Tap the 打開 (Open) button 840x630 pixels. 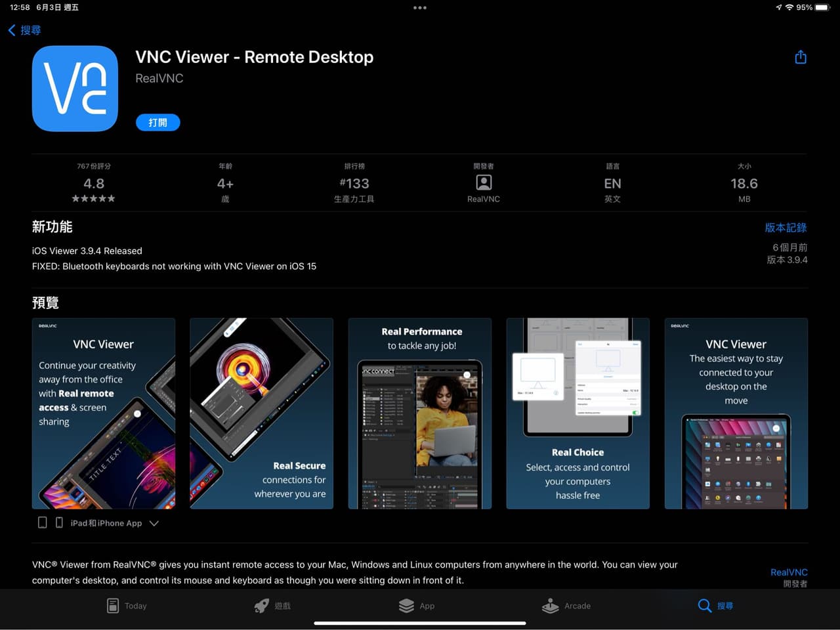tap(157, 123)
